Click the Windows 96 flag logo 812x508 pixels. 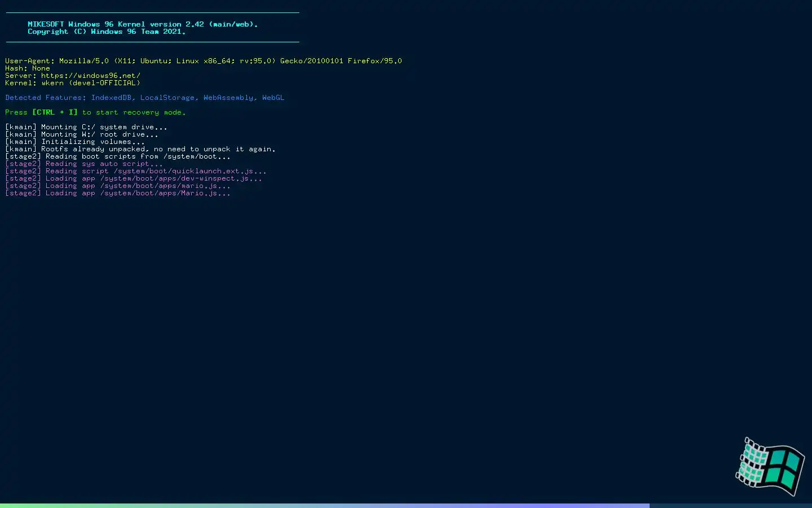point(770,467)
